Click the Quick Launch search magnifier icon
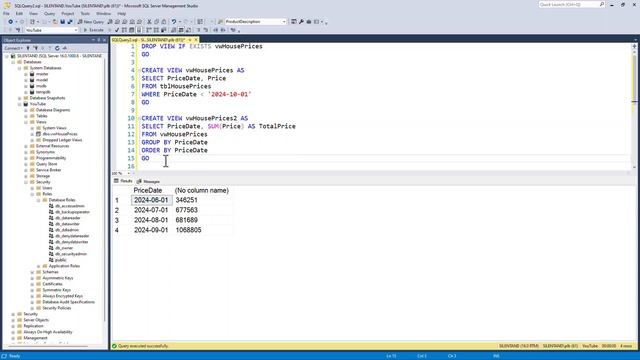This screenshot has height=360, width=640. [602, 4]
